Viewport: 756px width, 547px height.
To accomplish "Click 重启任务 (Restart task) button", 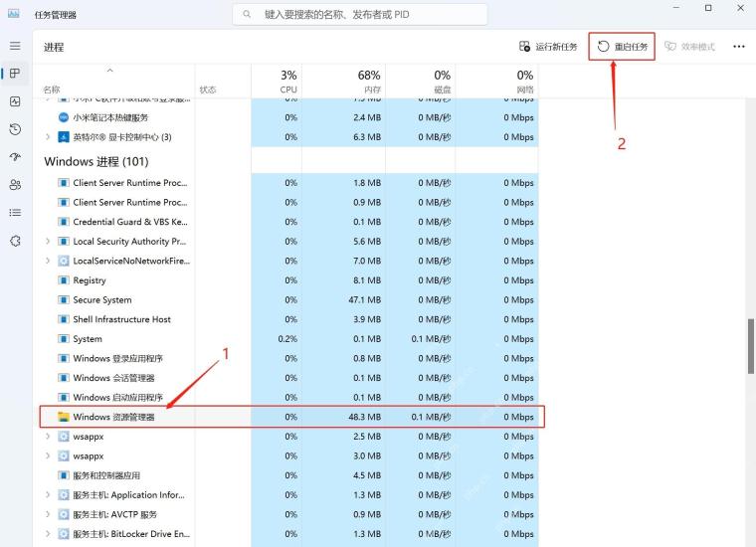I will pos(622,47).
